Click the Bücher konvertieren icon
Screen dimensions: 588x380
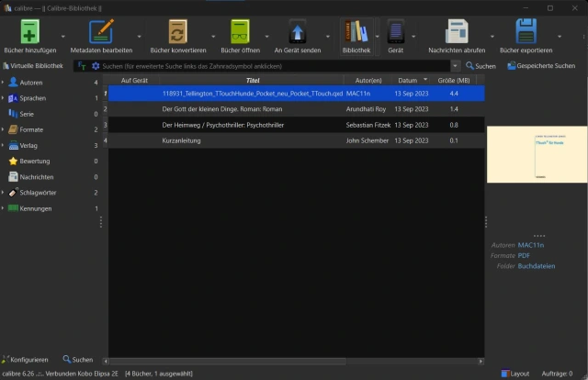177,31
